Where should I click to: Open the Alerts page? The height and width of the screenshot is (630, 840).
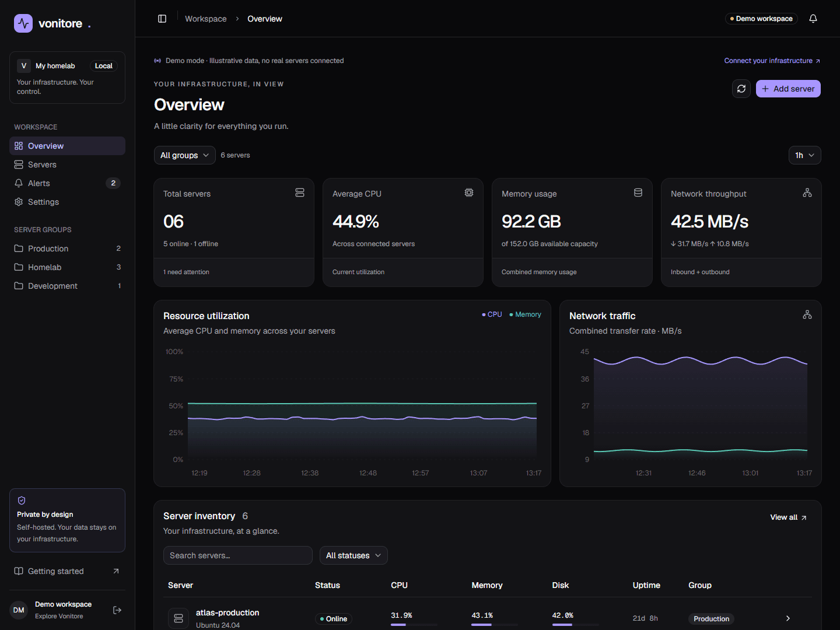coord(68,183)
